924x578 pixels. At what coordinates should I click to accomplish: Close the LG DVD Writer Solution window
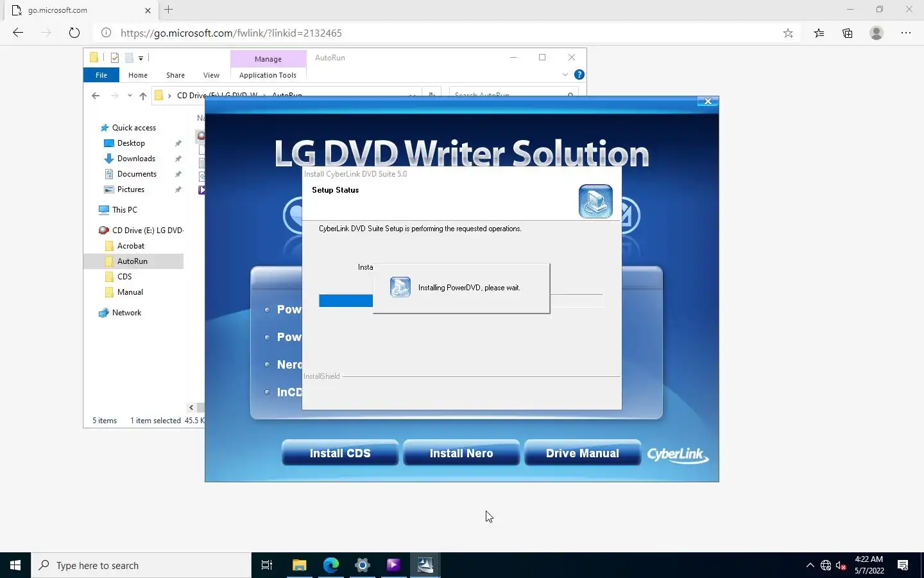(708, 101)
